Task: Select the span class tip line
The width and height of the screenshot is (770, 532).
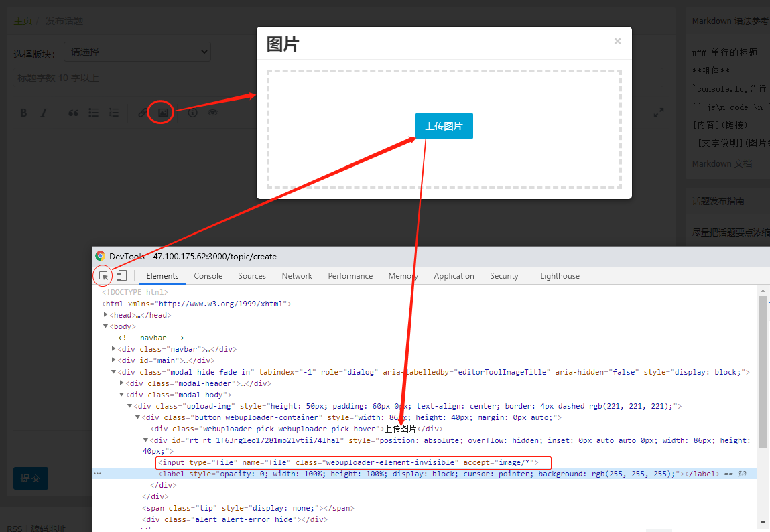Action: click(x=248, y=508)
